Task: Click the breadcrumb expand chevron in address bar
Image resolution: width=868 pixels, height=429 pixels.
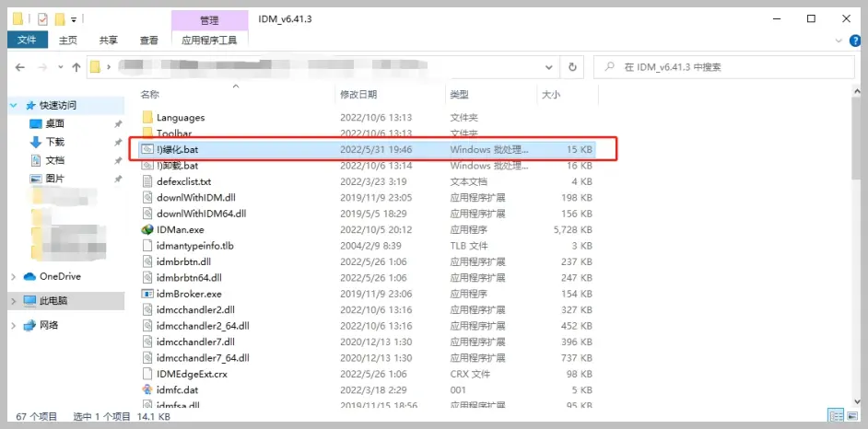Action: (x=109, y=67)
